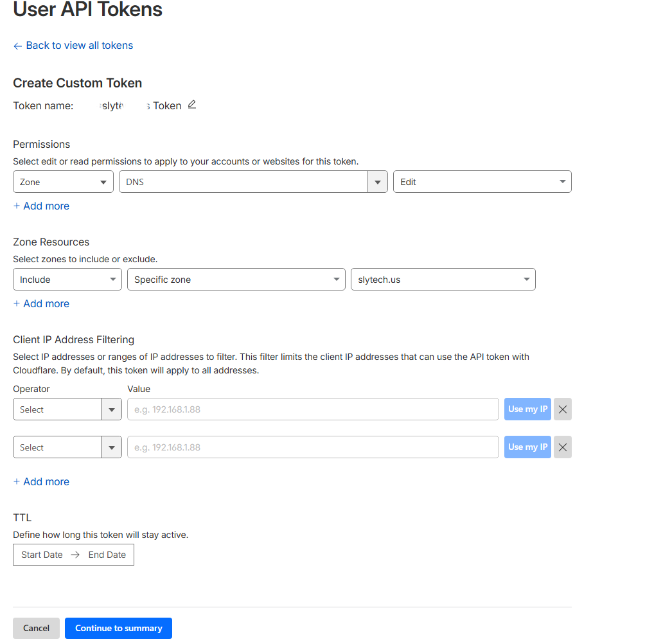Screen dimensions: 645x644
Task: Cancel the custom token creation
Action: [x=36, y=628]
